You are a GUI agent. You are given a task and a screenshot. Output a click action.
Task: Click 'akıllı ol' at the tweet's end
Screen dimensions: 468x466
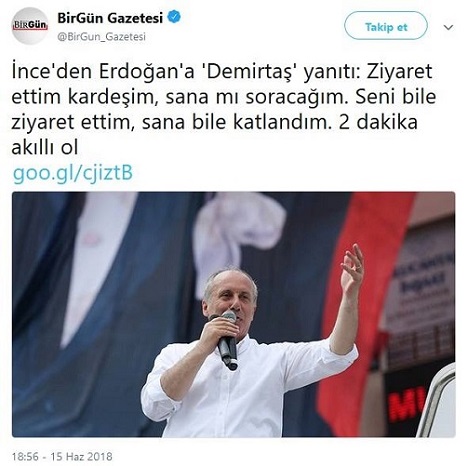[x=45, y=147]
